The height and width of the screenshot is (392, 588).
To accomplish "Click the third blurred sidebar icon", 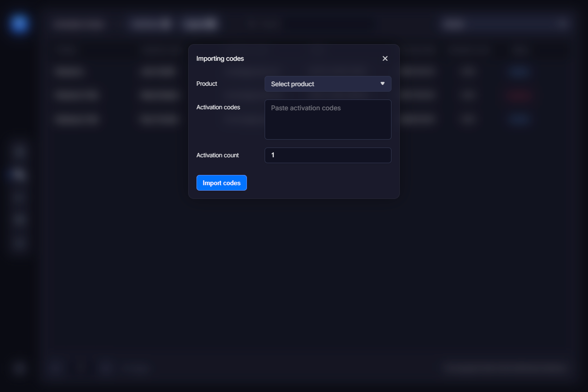I will [x=20, y=197].
